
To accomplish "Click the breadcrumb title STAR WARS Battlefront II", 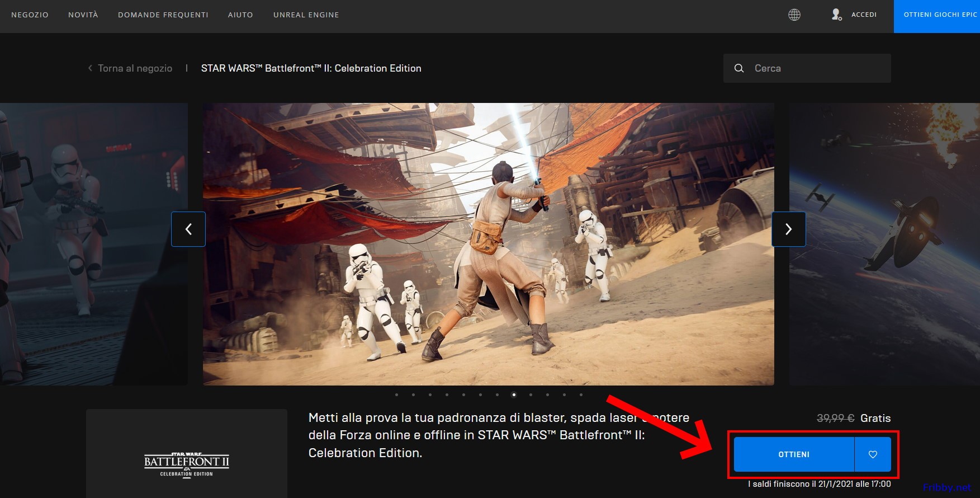I will pyautogui.click(x=311, y=68).
